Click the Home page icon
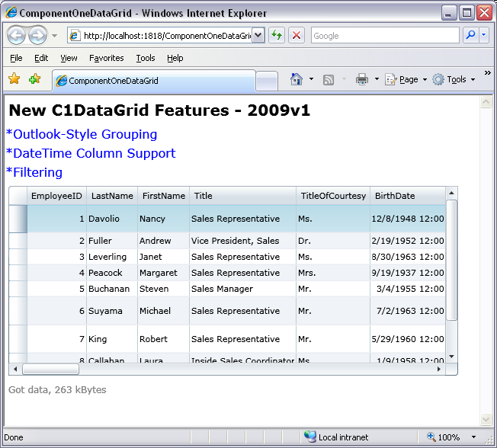Screen dimensions: 497x448 point(297,79)
